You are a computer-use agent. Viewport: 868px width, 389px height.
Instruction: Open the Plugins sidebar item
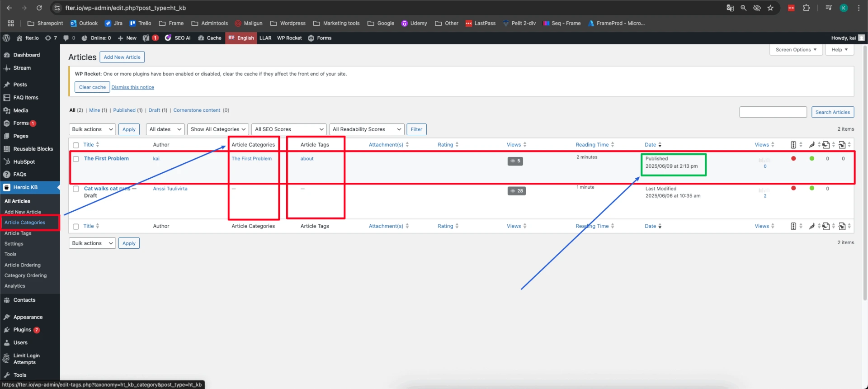(22, 330)
